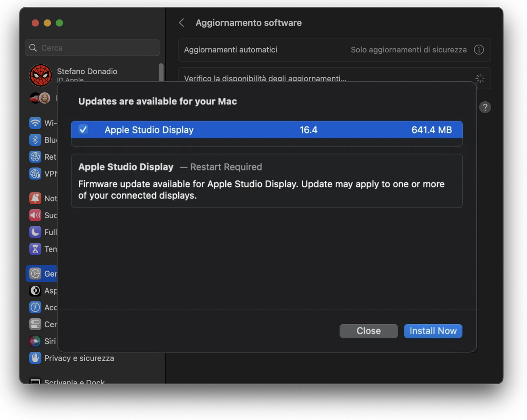
Task: Click the Tempo di utilizzo hourglass icon
Action: tap(35, 249)
